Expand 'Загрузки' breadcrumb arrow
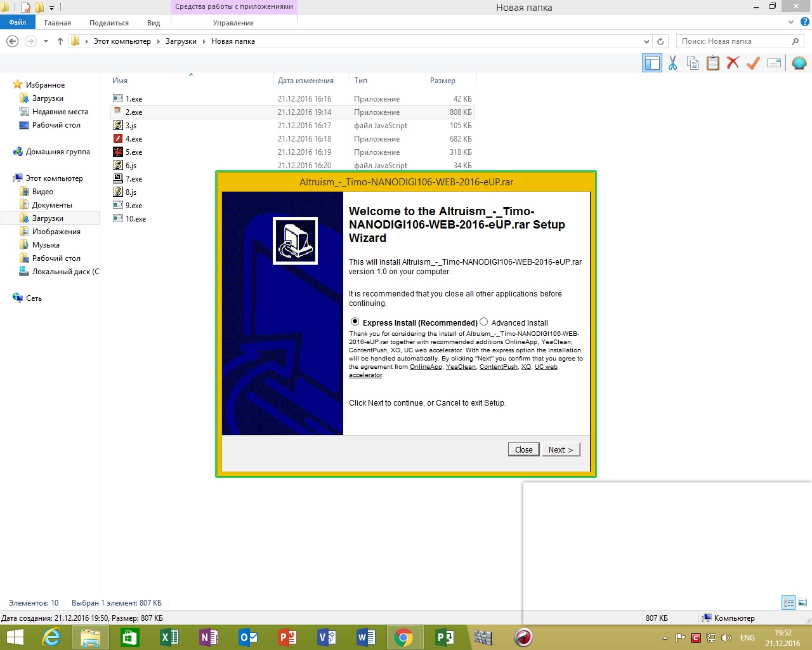This screenshot has width=812, height=650. point(204,41)
